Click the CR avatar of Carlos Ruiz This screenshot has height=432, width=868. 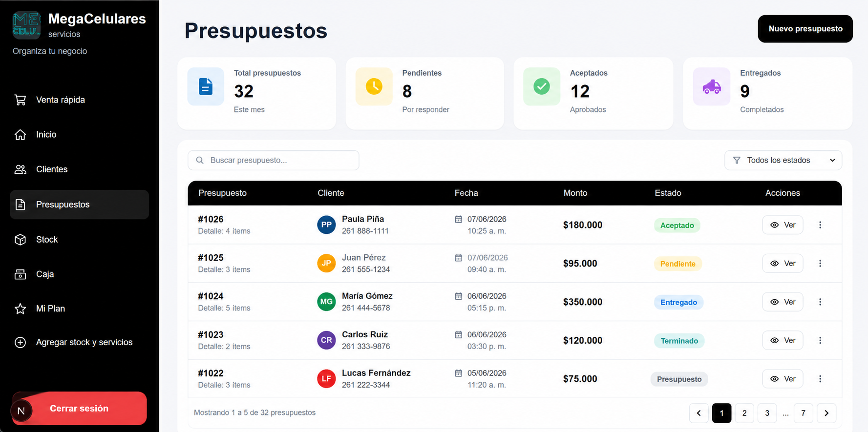[326, 340]
